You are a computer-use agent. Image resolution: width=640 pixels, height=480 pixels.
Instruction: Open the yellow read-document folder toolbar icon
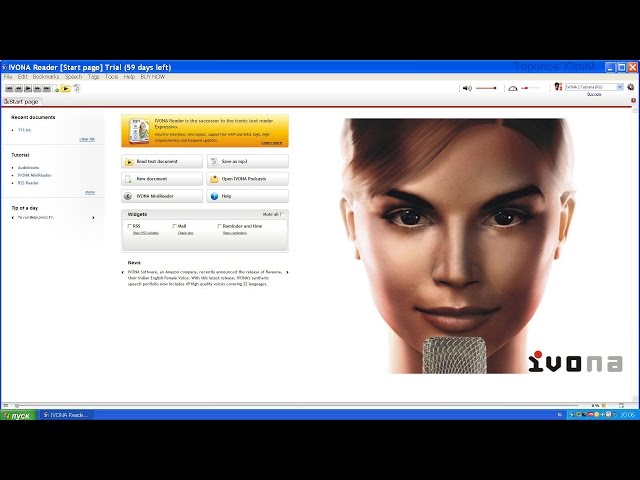(x=66, y=88)
